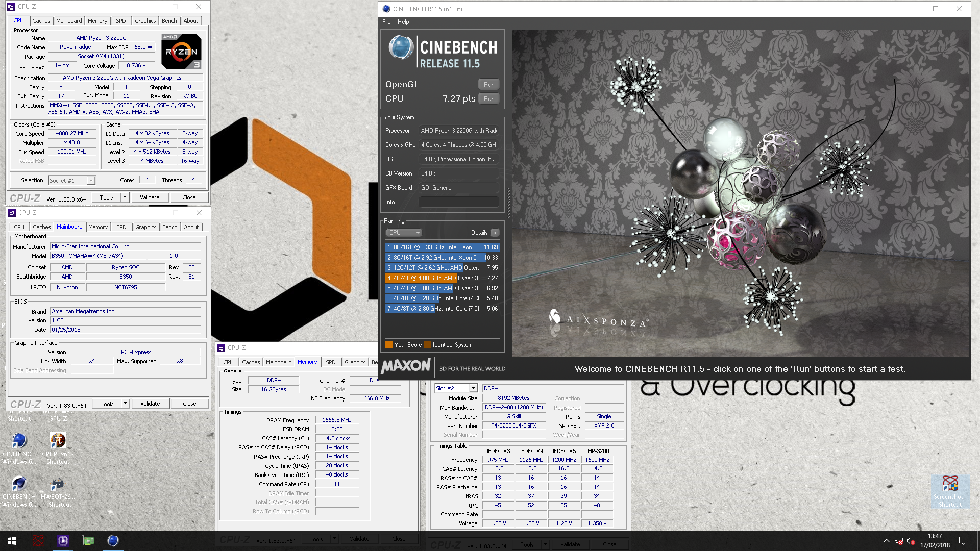Viewport: 980px width, 551px height.
Task: Select ranking row 6 Intel Core i7 5.48
Action: coord(442,298)
